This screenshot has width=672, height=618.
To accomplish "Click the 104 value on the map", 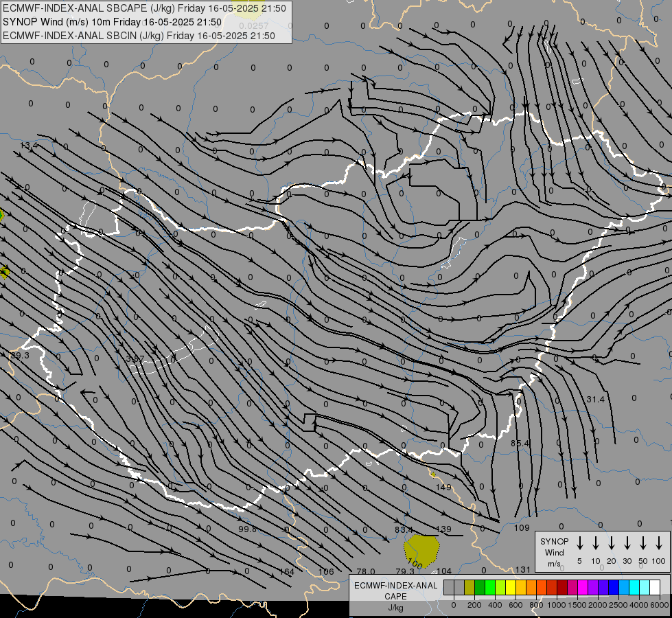I will point(444,571).
